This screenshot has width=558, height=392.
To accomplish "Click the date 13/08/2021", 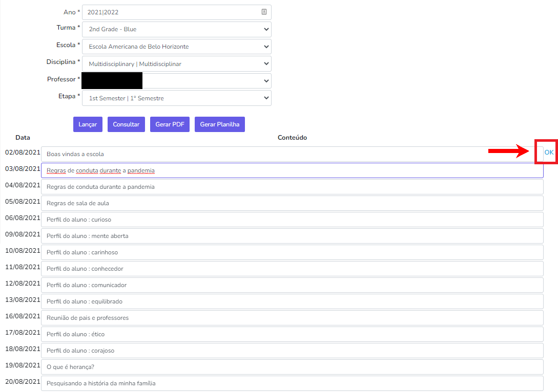I will point(23,299).
